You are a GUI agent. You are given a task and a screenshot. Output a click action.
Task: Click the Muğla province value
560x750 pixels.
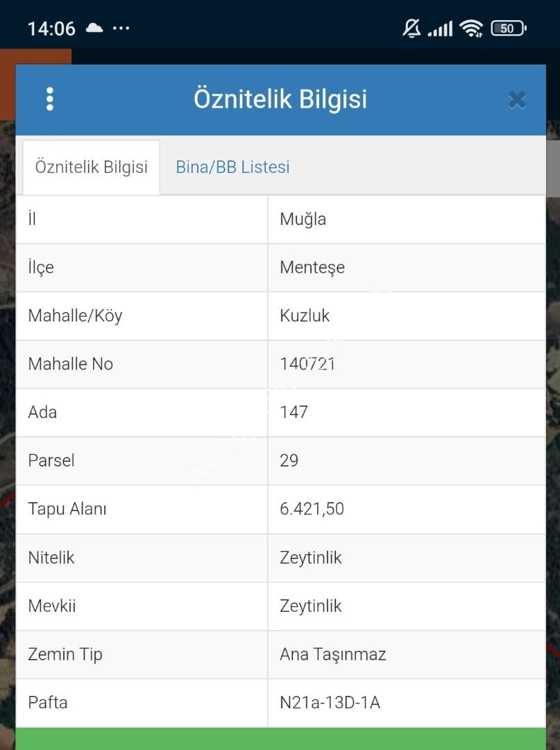tap(303, 219)
